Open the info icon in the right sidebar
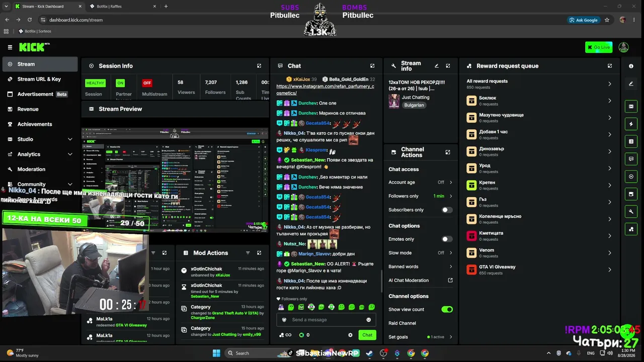This screenshot has width=644, height=362. (x=631, y=66)
